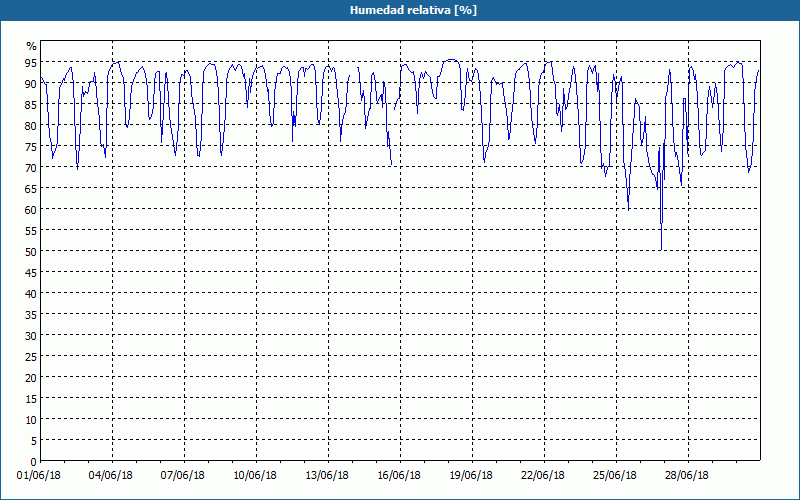Select the 07/06/18 date label
800x500 pixels.
point(183,475)
